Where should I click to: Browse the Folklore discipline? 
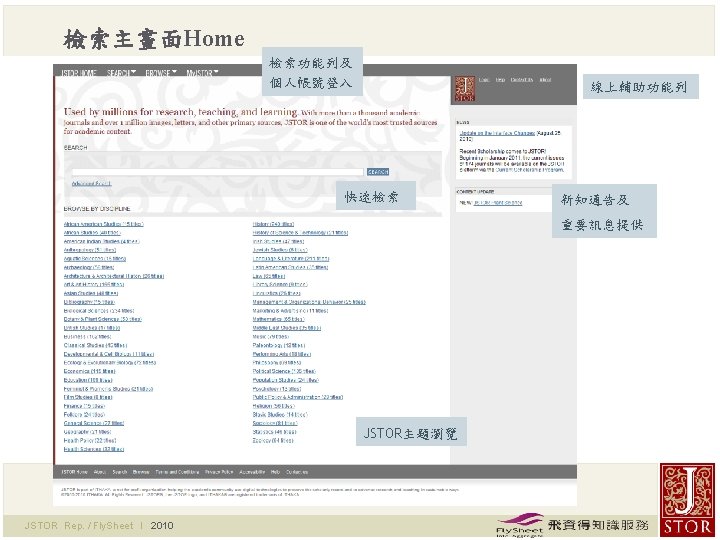point(84,415)
